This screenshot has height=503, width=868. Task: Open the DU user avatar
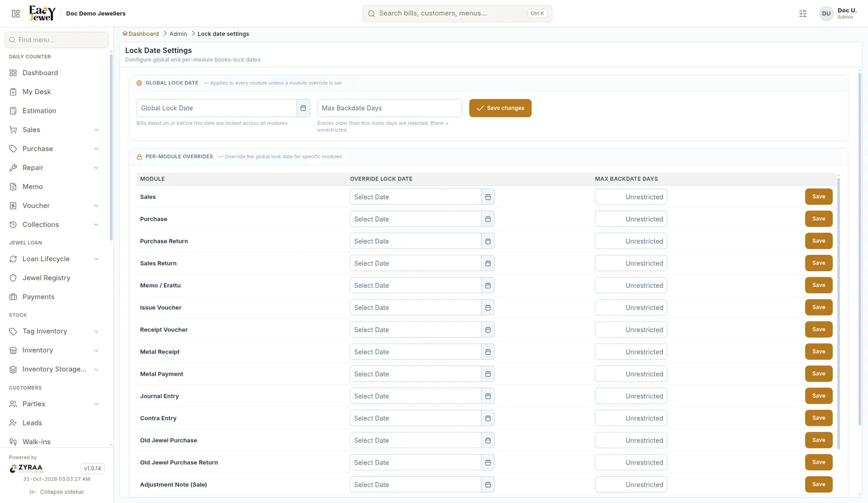pos(826,14)
